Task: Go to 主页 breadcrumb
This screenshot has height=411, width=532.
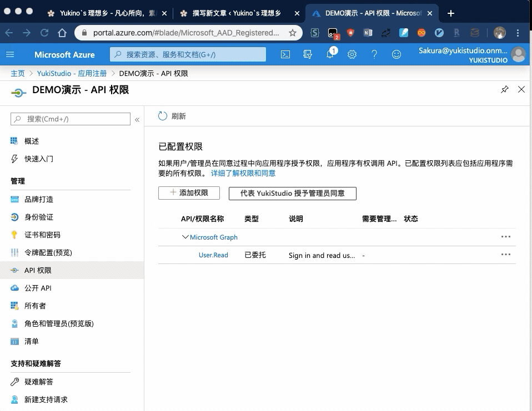Action: coord(18,74)
